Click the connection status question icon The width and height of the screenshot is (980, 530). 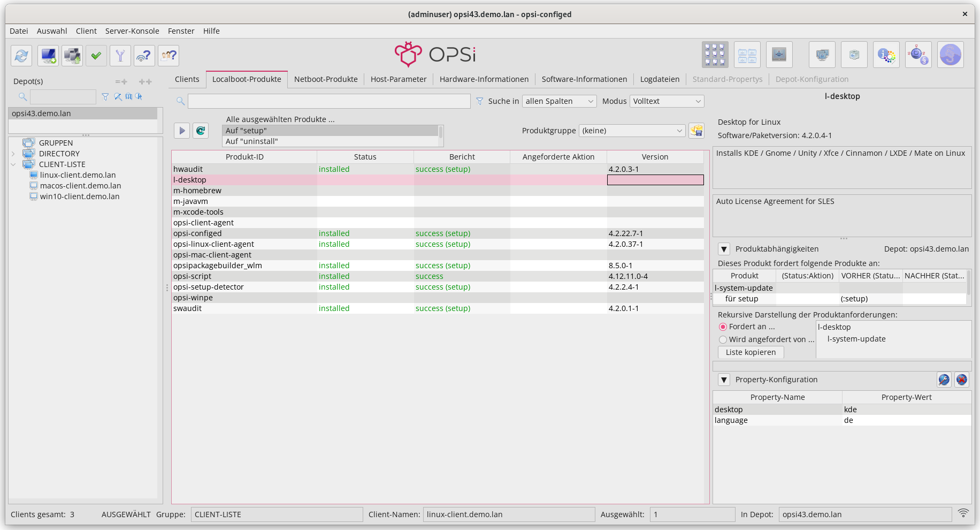pyautogui.click(x=144, y=56)
